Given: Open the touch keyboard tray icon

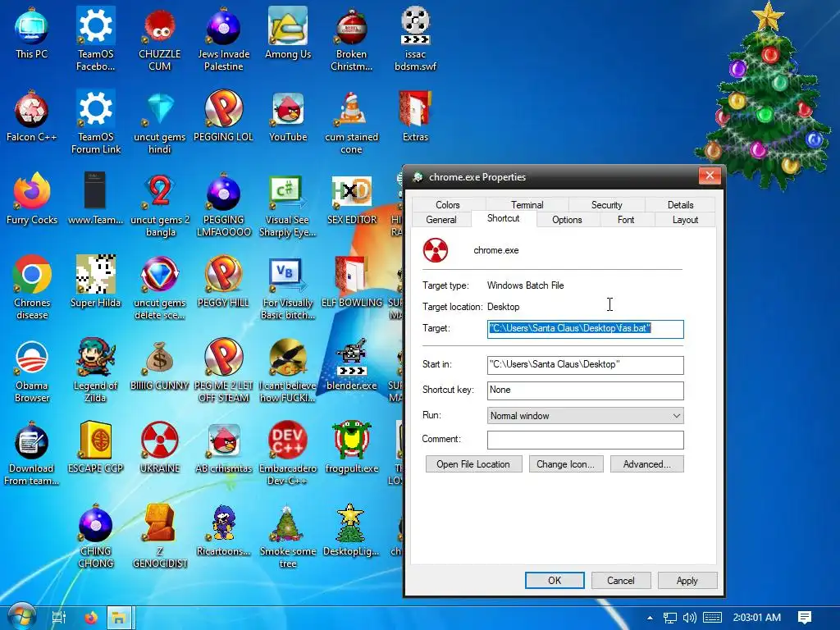Looking at the screenshot, I should [712, 618].
